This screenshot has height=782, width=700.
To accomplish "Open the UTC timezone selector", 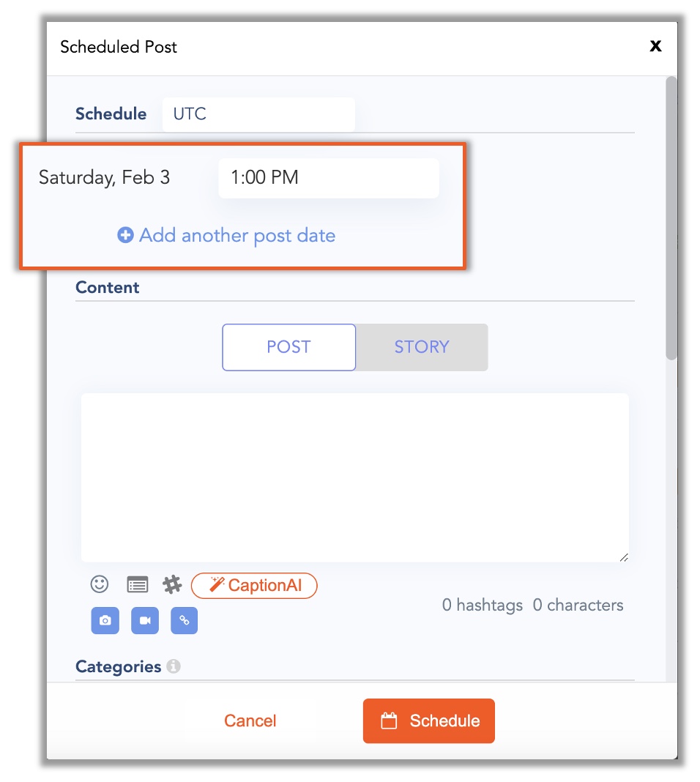I will pos(258,114).
